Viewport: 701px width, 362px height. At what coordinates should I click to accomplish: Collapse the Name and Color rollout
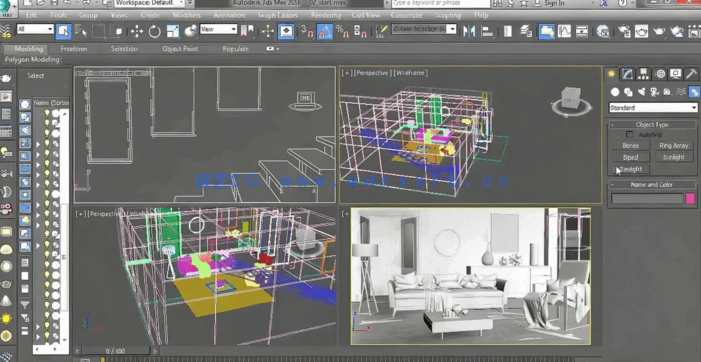[x=652, y=185]
